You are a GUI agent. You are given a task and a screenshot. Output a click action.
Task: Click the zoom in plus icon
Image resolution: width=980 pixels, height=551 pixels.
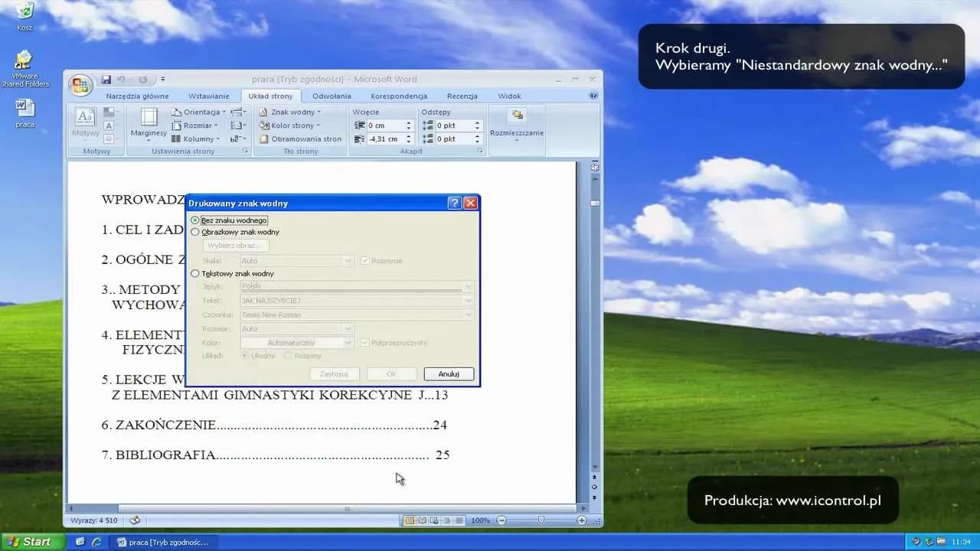[582, 520]
